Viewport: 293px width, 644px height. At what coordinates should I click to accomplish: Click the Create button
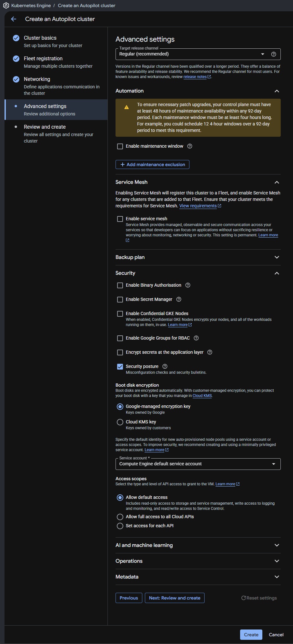pyautogui.click(x=251, y=635)
